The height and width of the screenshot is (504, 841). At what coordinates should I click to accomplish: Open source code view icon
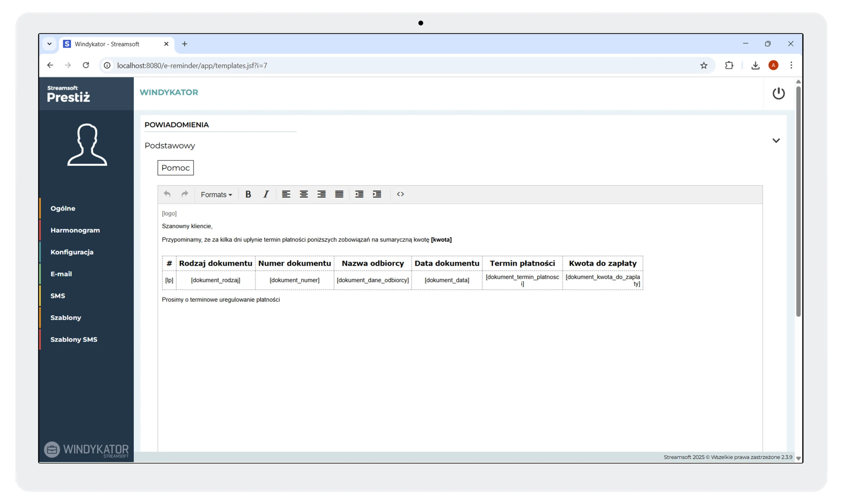click(x=400, y=194)
